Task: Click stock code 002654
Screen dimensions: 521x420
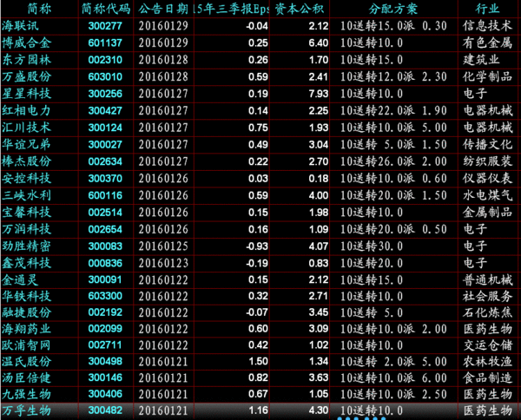Action: pos(105,229)
